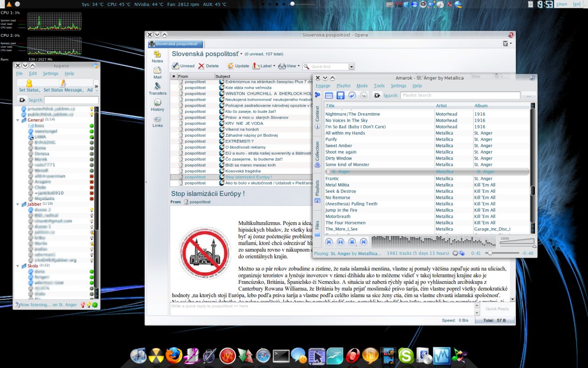This screenshot has height=368, width=588.
Task: Skip to previous track in Amarok
Action: 329,241
